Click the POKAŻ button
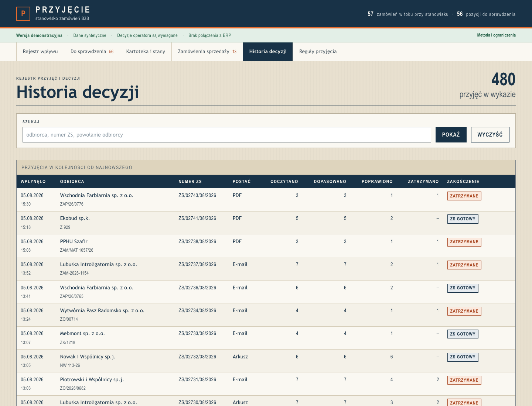The height and width of the screenshot is (406, 532). click(451, 135)
